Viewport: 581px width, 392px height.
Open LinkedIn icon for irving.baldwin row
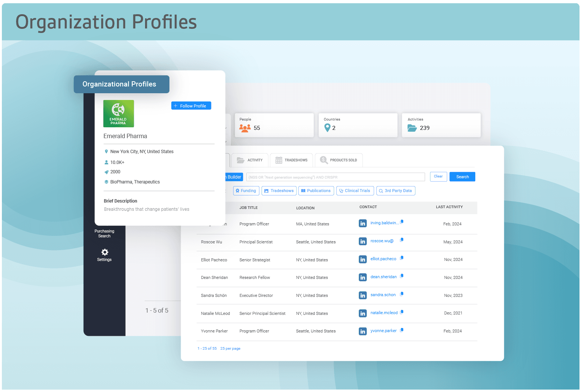pyautogui.click(x=363, y=224)
